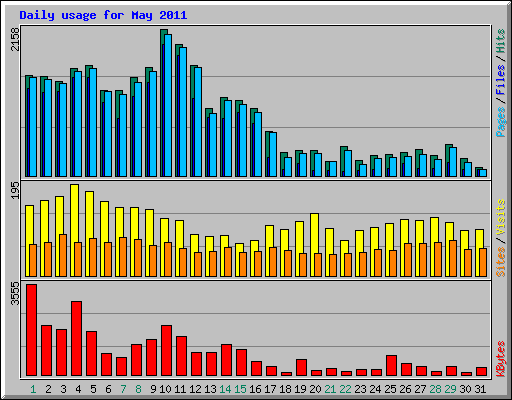Screen dimensions: 512x400
Task: Click day 25 on the x-axis
Action: coord(390,389)
